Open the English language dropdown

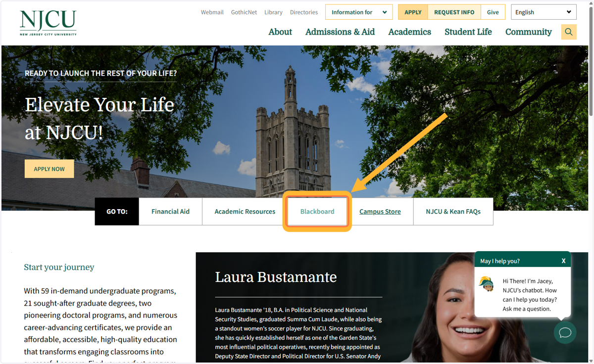tap(544, 12)
